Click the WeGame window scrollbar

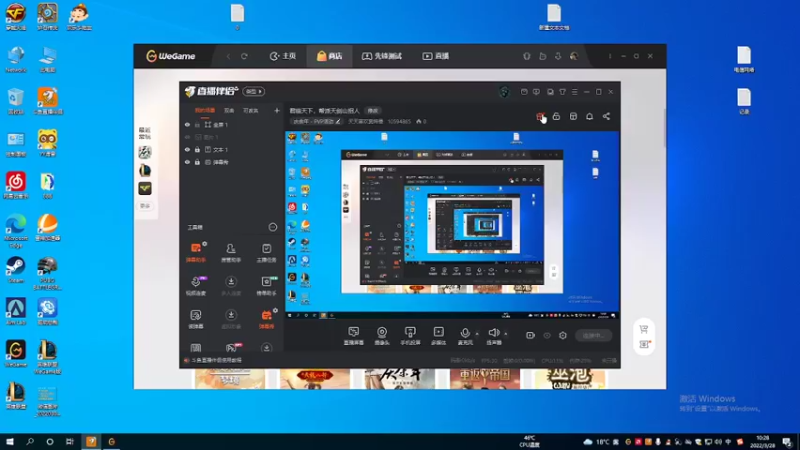[664, 128]
